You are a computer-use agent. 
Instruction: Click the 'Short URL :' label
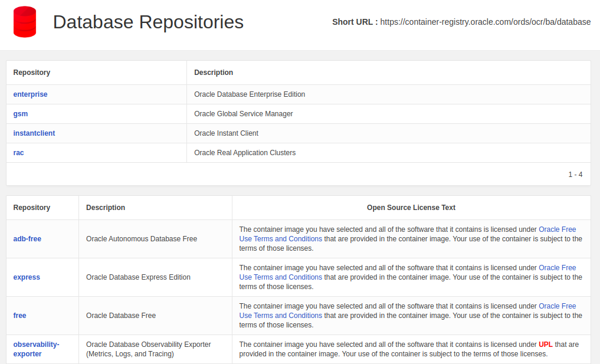click(x=355, y=22)
